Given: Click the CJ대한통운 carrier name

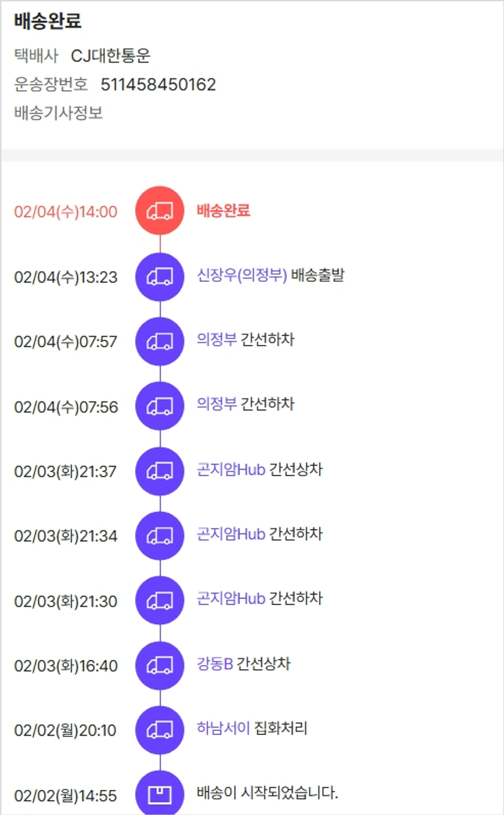Looking at the screenshot, I should [x=111, y=56].
